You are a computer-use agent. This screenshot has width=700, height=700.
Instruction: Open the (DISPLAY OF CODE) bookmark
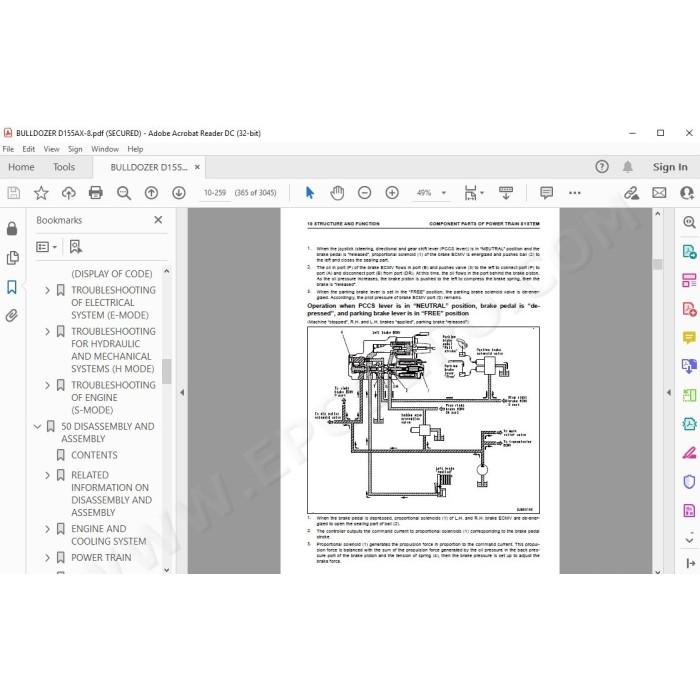(x=112, y=274)
